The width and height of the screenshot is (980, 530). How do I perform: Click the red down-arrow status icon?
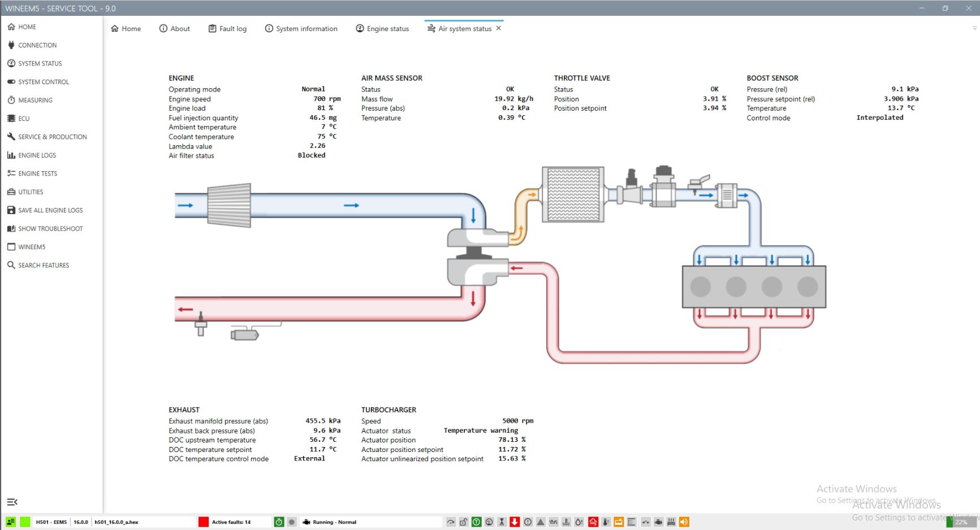click(515, 522)
